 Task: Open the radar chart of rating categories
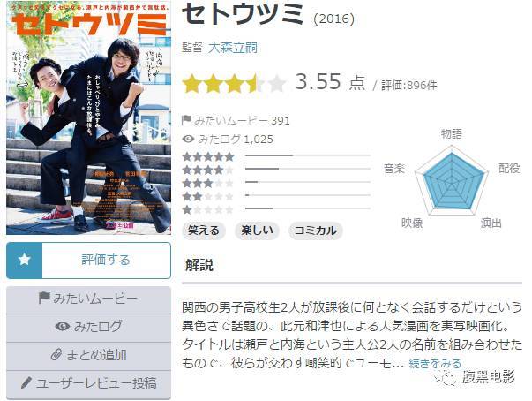point(452,181)
